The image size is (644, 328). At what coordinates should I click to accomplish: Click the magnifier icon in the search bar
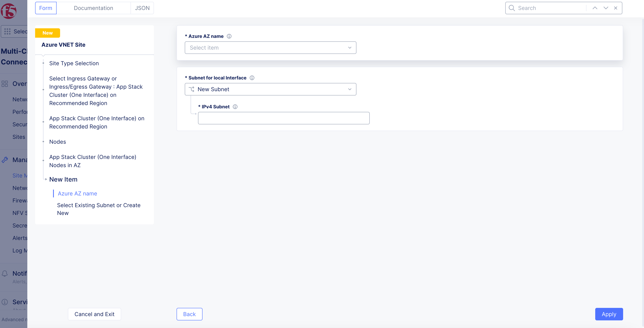pos(512,8)
